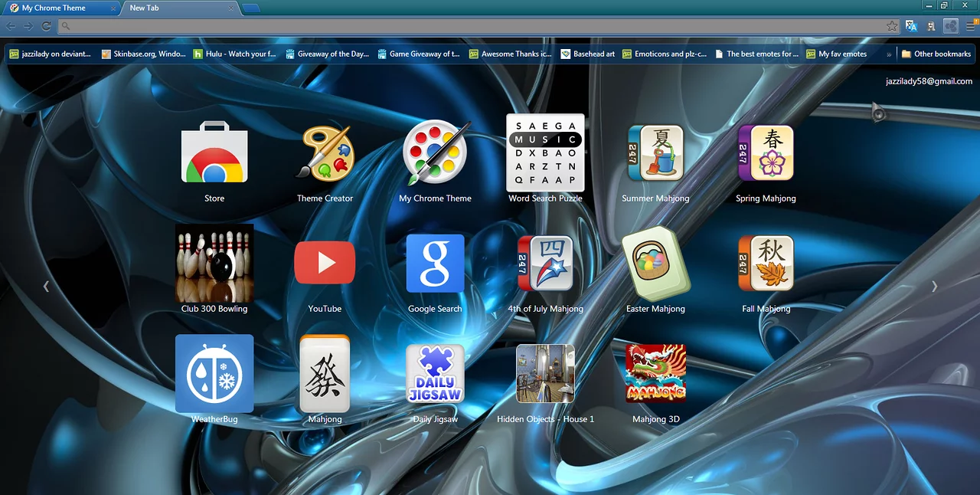
Task: Open the Other bookmarks folder
Action: pyautogui.click(x=936, y=54)
